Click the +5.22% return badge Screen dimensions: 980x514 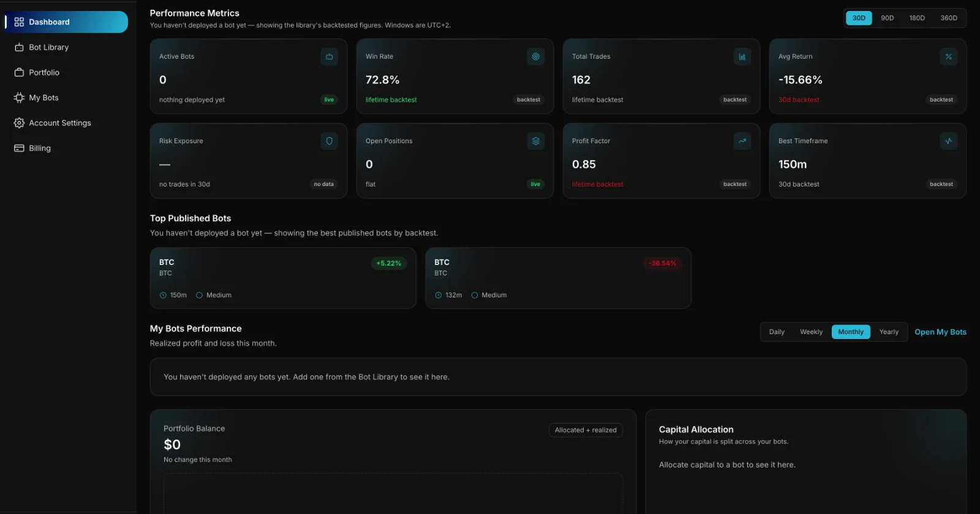pyautogui.click(x=389, y=263)
